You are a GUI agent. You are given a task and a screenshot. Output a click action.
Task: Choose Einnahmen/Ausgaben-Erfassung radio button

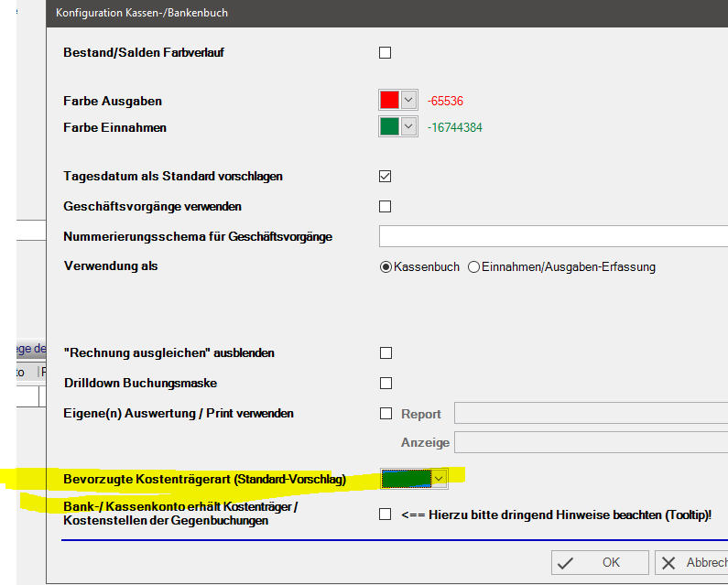point(473,267)
